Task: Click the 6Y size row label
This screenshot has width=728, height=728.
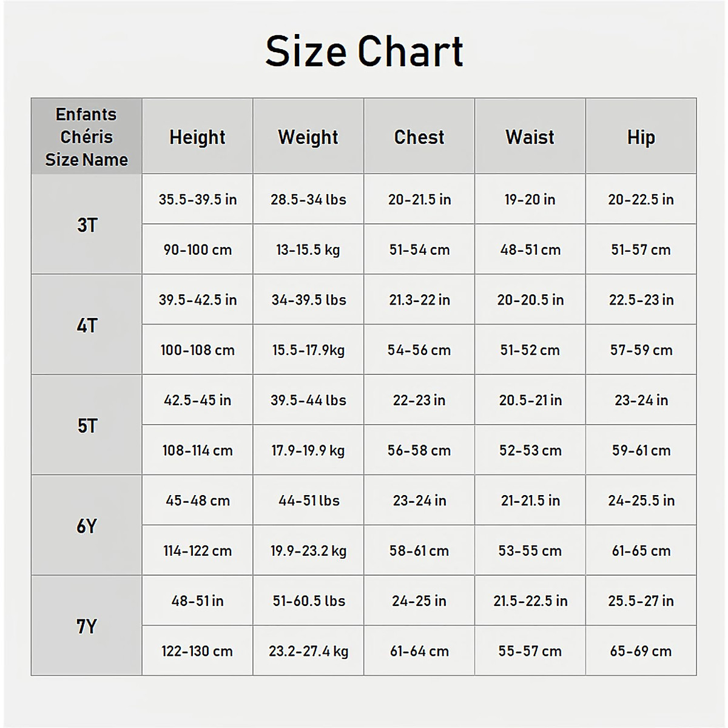Action: coord(87,526)
